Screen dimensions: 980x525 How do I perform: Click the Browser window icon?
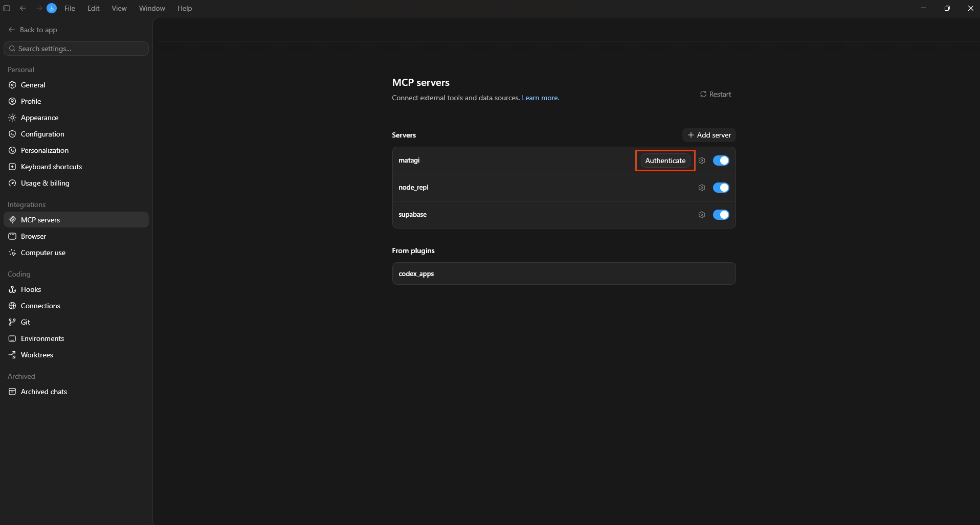12,236
